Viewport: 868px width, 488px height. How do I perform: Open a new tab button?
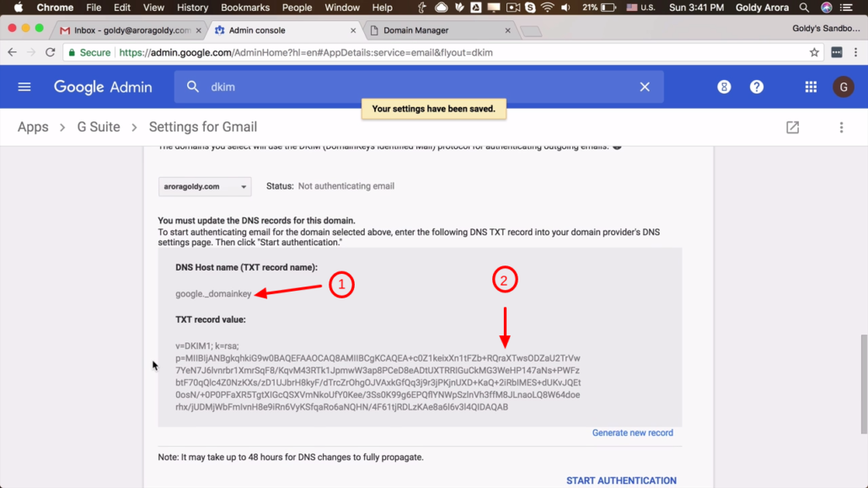click(x=531, y=31)
